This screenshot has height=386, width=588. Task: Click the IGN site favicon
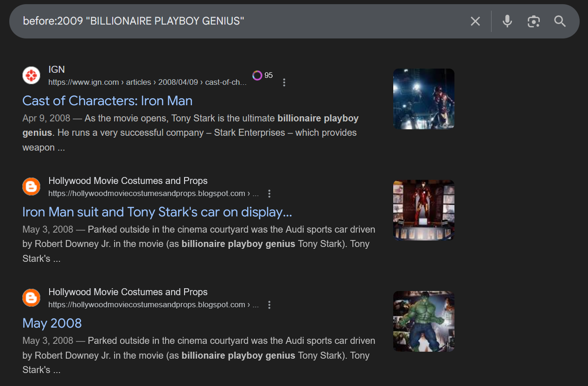(32, 76)
